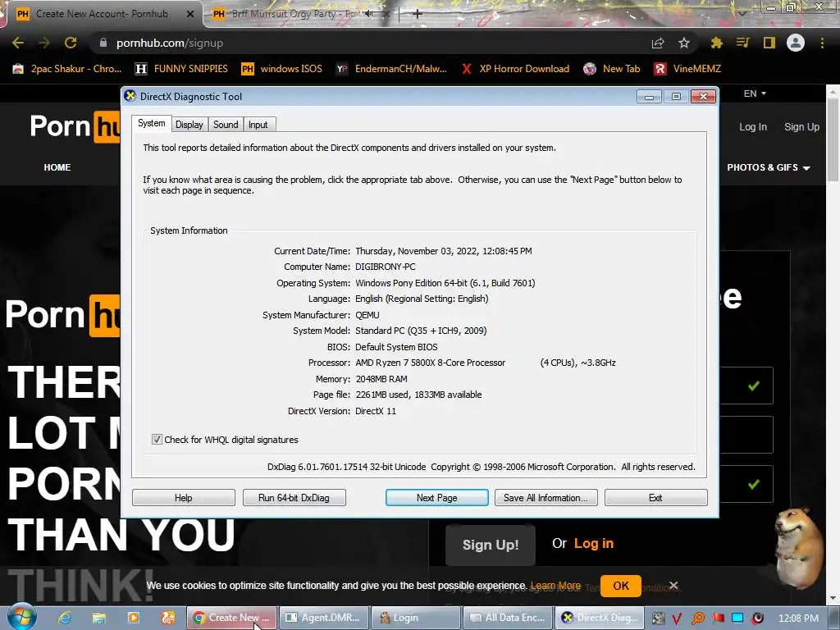The height and width of the screenshot is (630, 840).
Task: Switch to the Display tab in DxDiag
Action: 189,125
